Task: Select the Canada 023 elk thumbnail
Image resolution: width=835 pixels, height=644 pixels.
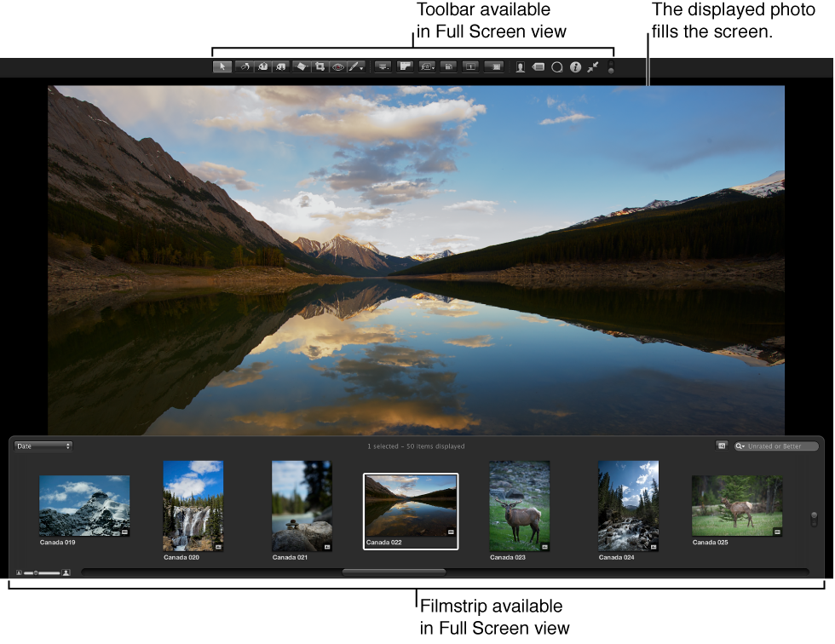Action: tap(519, 506)
